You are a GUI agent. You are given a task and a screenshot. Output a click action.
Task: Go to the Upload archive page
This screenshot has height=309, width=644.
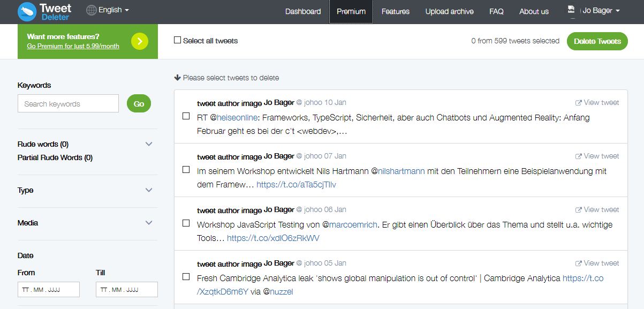[x=449, y=11]
